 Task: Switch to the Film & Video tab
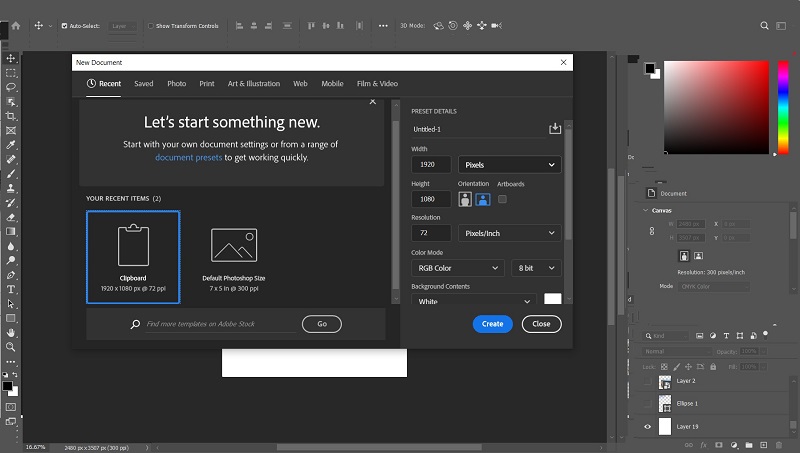point(377,84)
